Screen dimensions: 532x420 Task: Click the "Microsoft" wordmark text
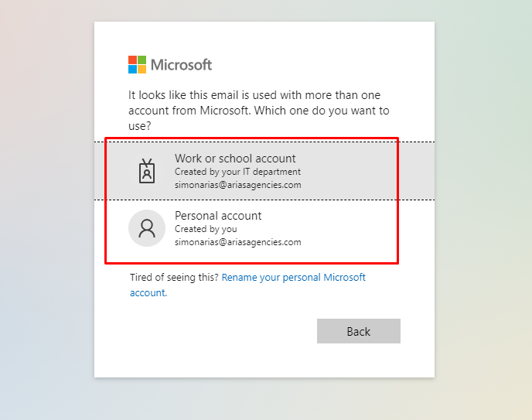point(181,65)
